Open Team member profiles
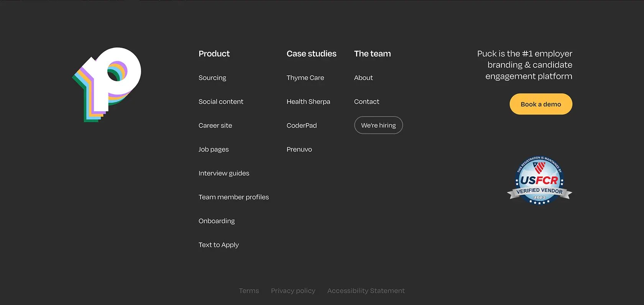This screenshot has width=644, height=305. (x=234, y=197)
